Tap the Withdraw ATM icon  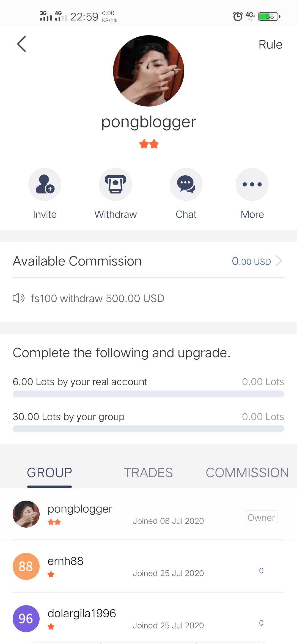point(116,184)
